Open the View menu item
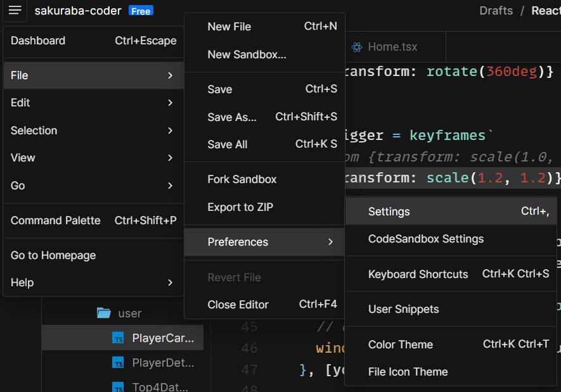This screenshot has height=392, width=561. 93,158
